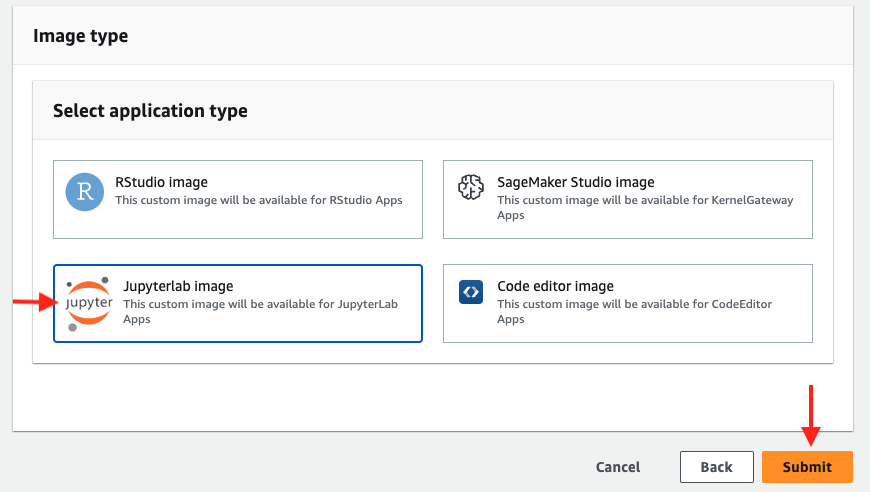Image resolution: width=870 pixels, height=492 pixels.
Task: Click the CodeEditor Apps description text
Action: point(635,311)
